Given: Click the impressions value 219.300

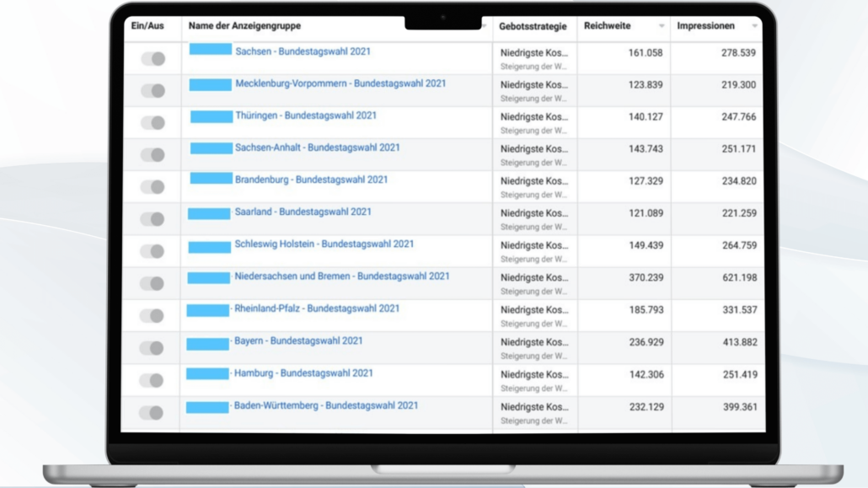Looking at the screenshot, I should [738, 85].
